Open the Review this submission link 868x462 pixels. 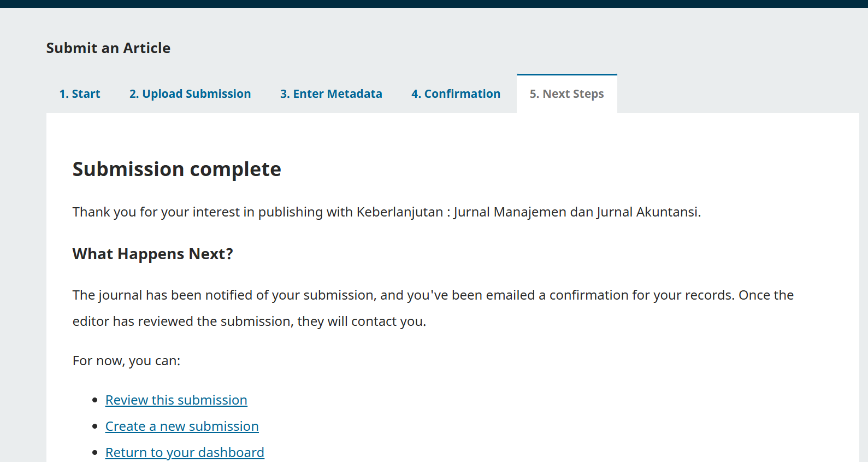pos(176,400)
